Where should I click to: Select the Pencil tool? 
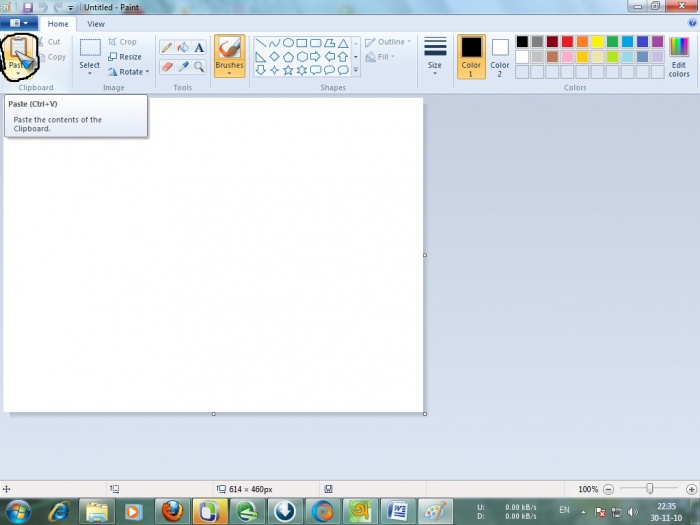click(167, 48)
